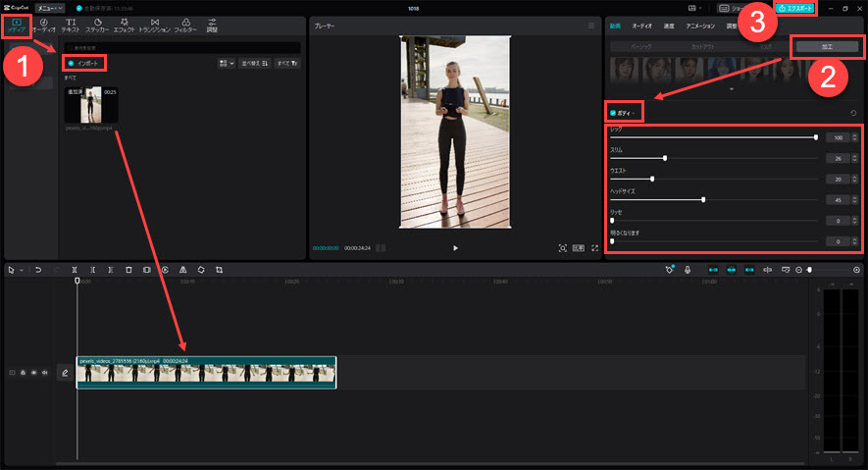Open the フィルター (Filter) tab
Viewport: 868px width, 470px height.
coord(185,26)
